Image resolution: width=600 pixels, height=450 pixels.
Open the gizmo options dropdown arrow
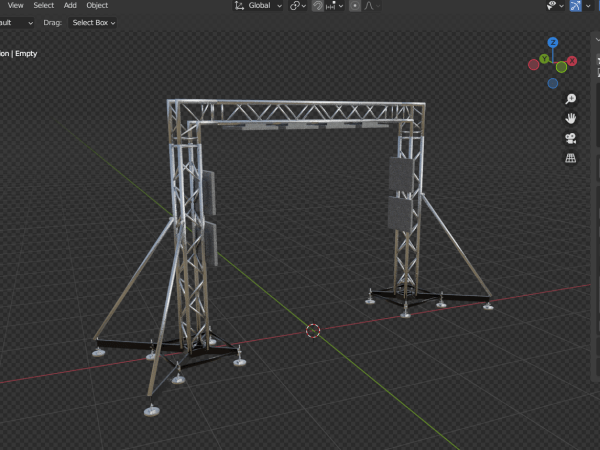tap(588, 5)
